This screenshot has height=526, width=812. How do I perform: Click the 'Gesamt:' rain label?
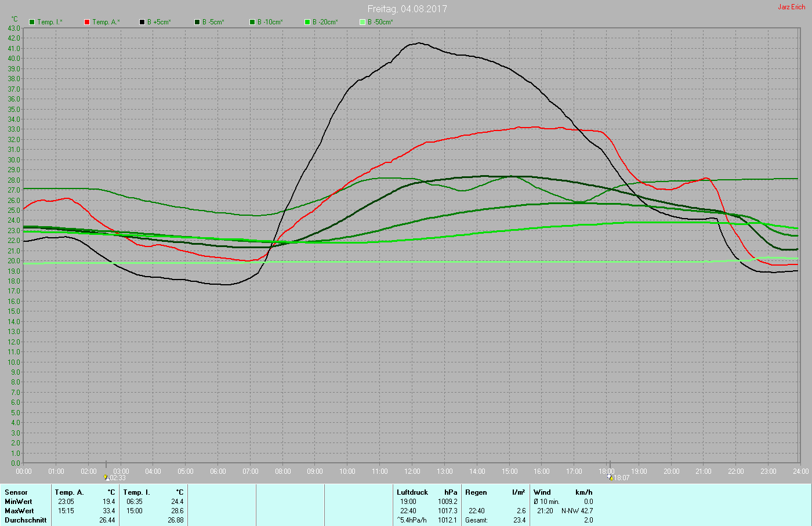(x=477, y=520)
